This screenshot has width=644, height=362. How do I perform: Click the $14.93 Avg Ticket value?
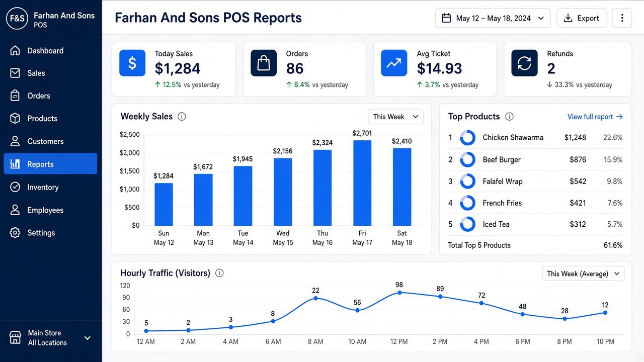(439, 68)
